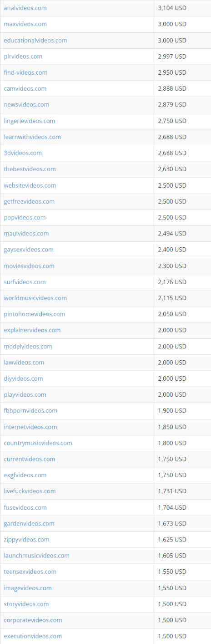The width and height of the screenshot is (211, 644).
Task: Open lawvideos.com link
Action: (x=24, y=363)
